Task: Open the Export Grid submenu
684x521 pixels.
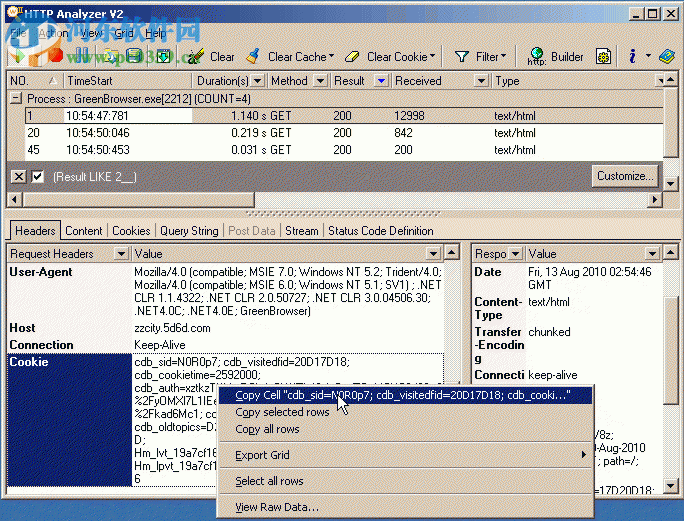Action: pyautogui.click(x=404, y=455)
